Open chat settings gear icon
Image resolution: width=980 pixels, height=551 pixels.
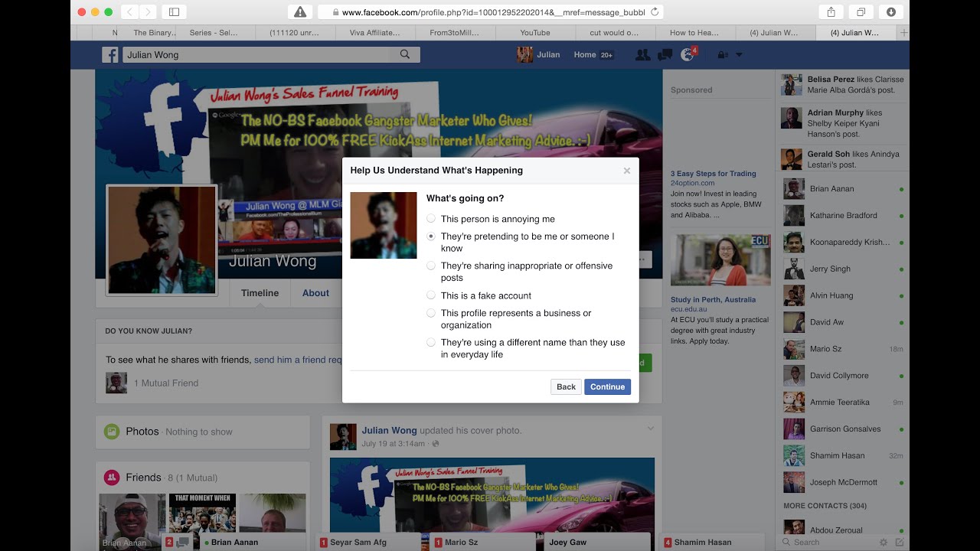coord(884,542)
